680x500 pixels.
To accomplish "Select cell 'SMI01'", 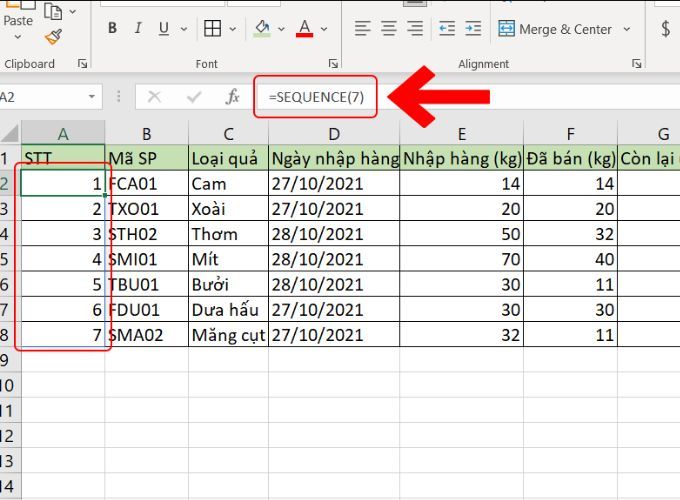I will [147, 259].
